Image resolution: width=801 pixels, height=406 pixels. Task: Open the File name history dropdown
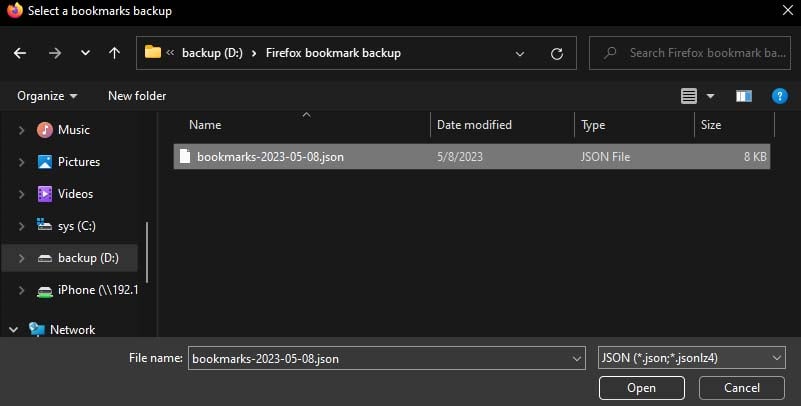tap(576, 358)
